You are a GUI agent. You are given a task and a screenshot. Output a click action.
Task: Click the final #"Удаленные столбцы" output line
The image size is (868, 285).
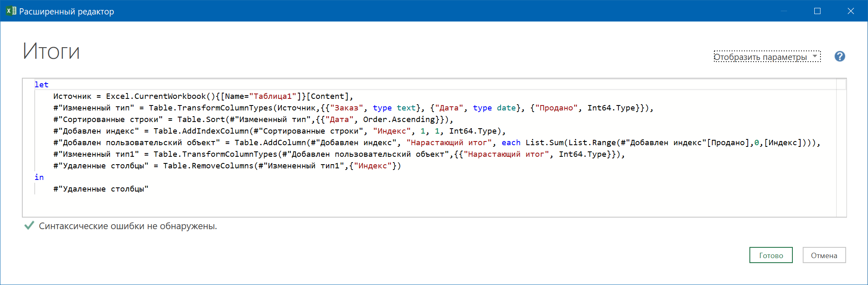101,189
